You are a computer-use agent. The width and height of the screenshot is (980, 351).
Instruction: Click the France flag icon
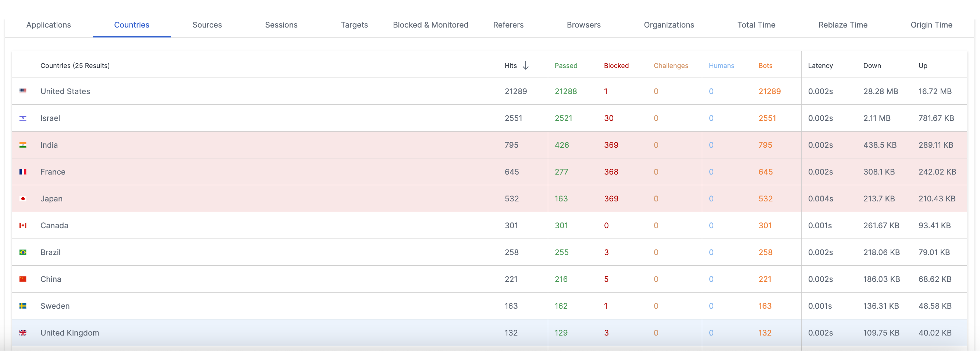pos(23,172)
